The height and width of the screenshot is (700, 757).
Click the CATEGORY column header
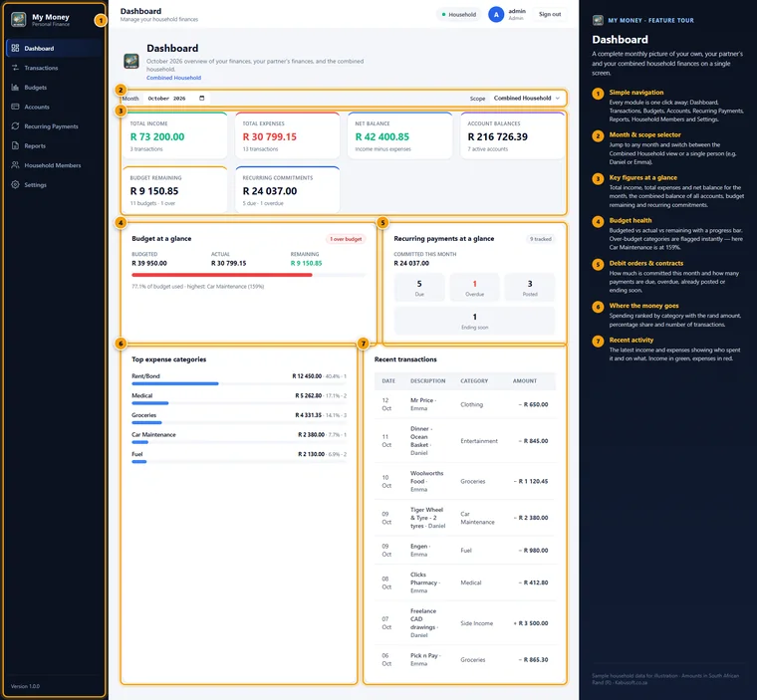[x=474, y=381]
